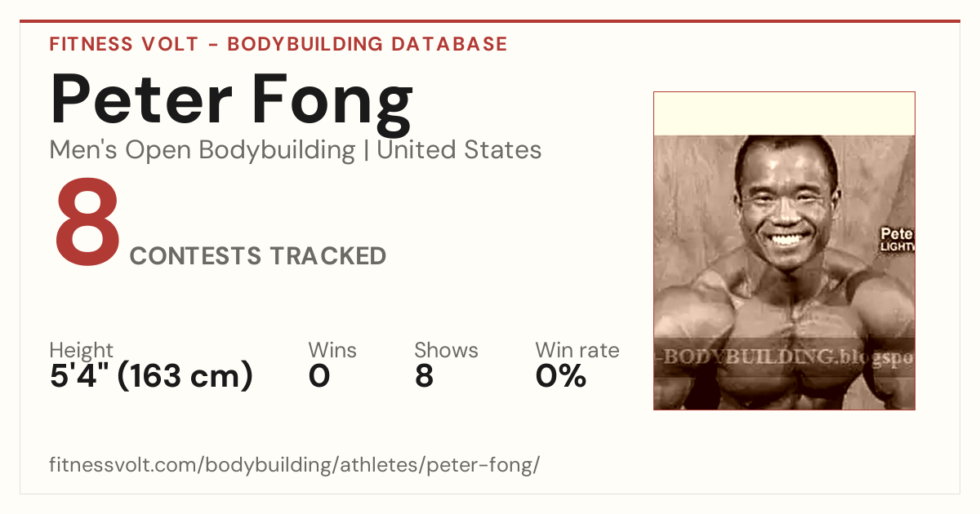The height and width of the screenshot is (514, 980).
Task: Select the Shows value of 8
Action: click(424, 376)
